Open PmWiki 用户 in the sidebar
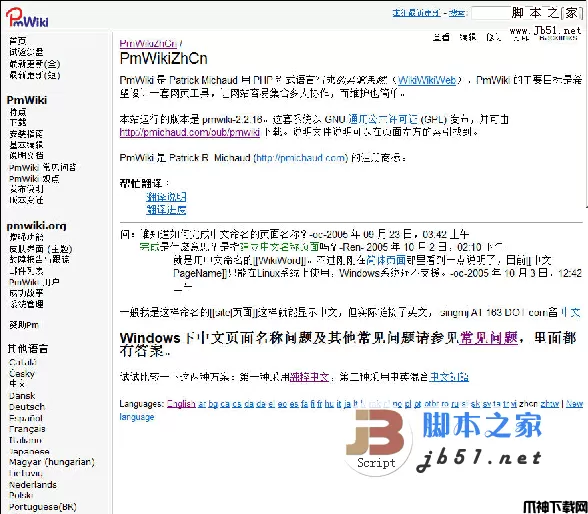This screenshot has width=588, height=514. (x=34, y=282)
